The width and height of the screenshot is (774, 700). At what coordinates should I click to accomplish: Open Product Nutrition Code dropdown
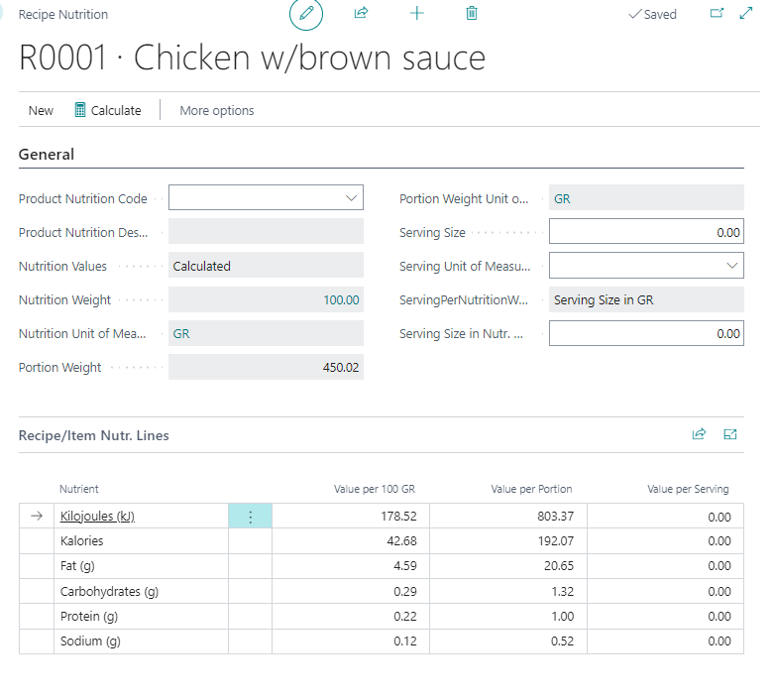351,198
